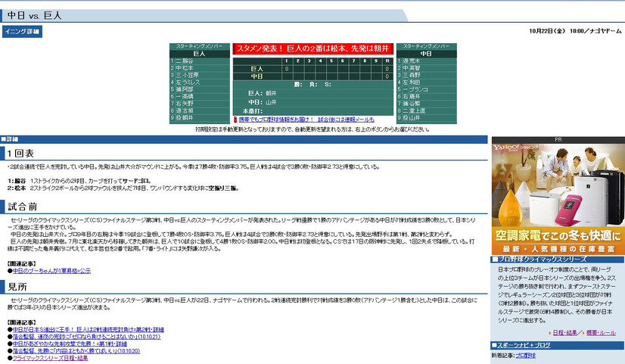Open 落合監督 article dated 10.10.21
The image size is (625, 364).
(x=86, y=337)
